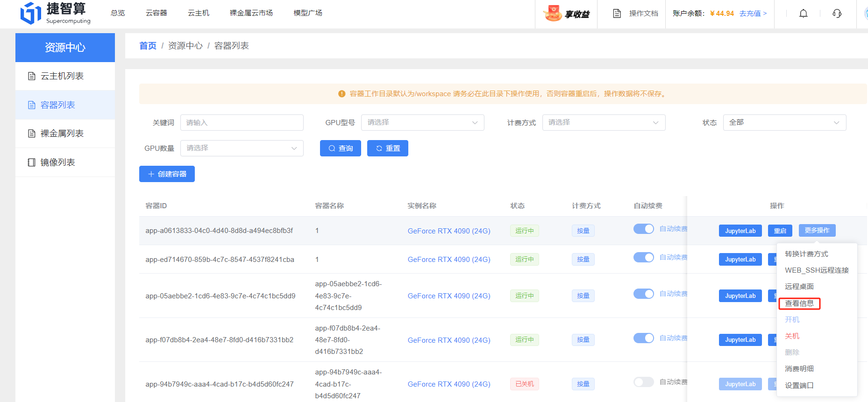Select 关机 from the menu
The image size is (868, 402).
click(792, 336)
